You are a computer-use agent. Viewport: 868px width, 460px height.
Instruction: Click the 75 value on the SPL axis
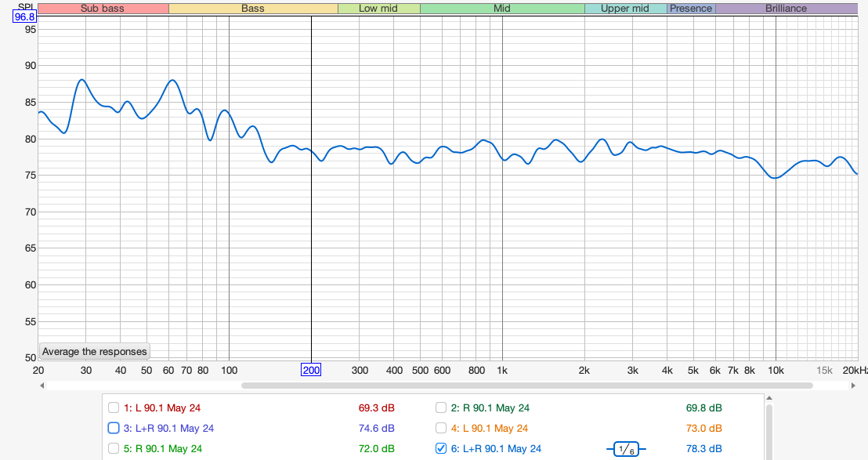31,175
